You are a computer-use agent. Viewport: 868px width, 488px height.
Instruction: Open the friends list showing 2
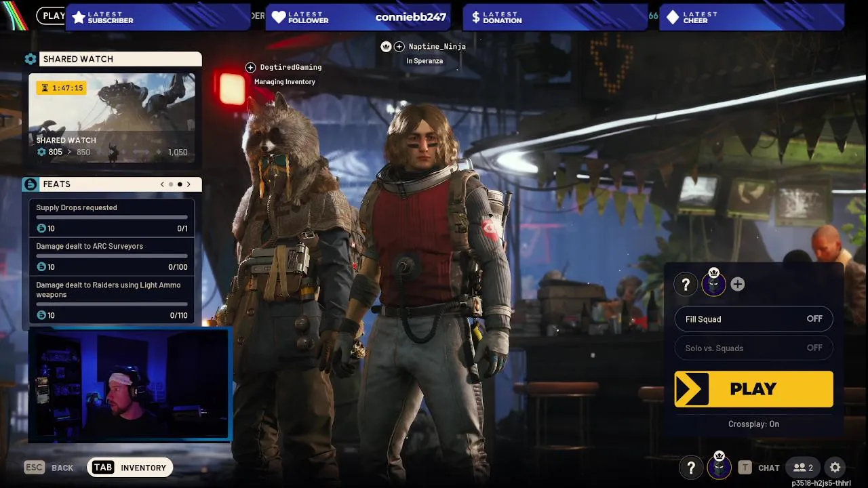[x=804, y=468]
